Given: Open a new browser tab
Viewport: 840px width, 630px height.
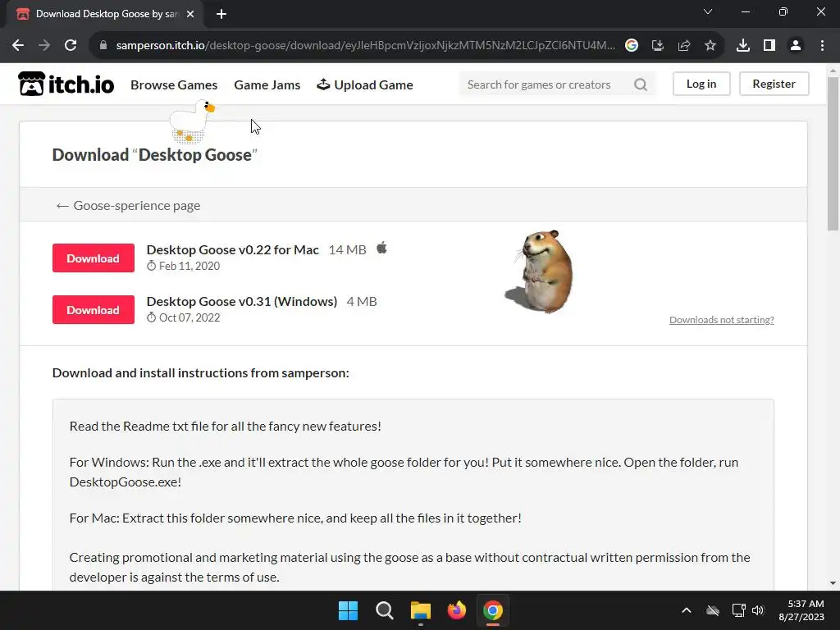Looking at the screenshot, I should [221, 14].
